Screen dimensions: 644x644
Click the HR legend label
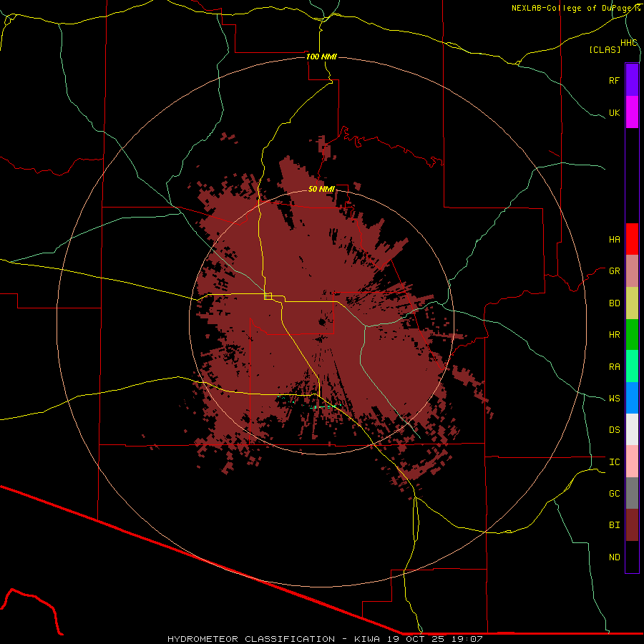tap(614, 335)
